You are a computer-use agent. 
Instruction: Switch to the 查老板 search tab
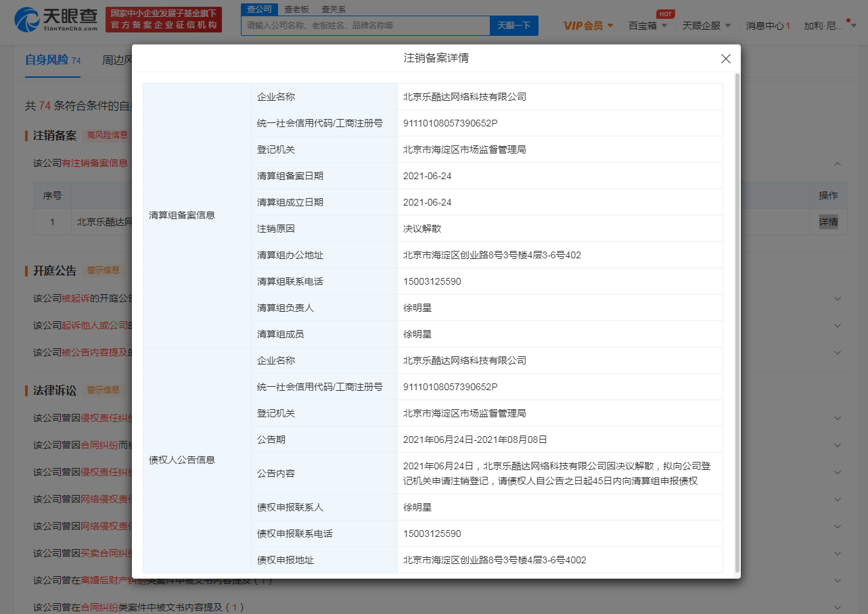pyautogui.click(x=296, y=9)
